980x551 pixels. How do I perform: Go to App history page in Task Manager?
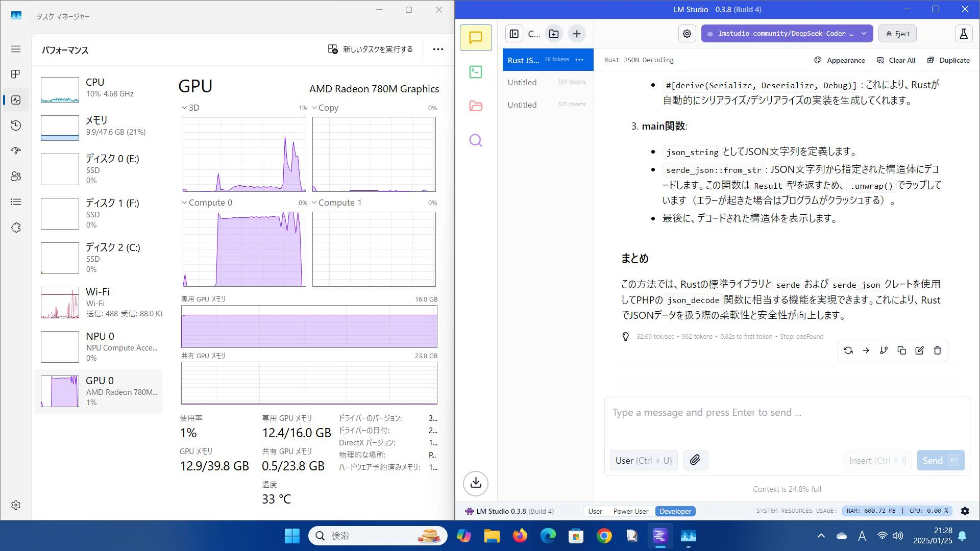[16, 126]
